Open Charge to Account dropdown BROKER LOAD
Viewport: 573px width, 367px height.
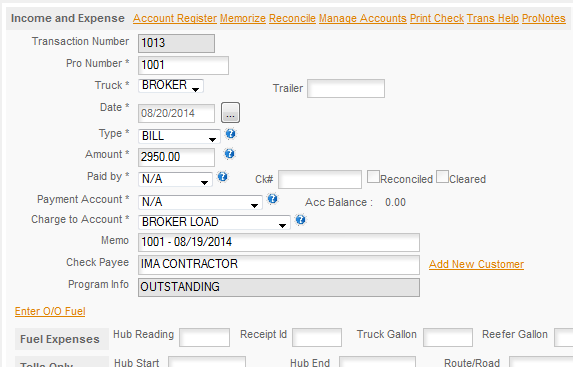coord(214,222)
